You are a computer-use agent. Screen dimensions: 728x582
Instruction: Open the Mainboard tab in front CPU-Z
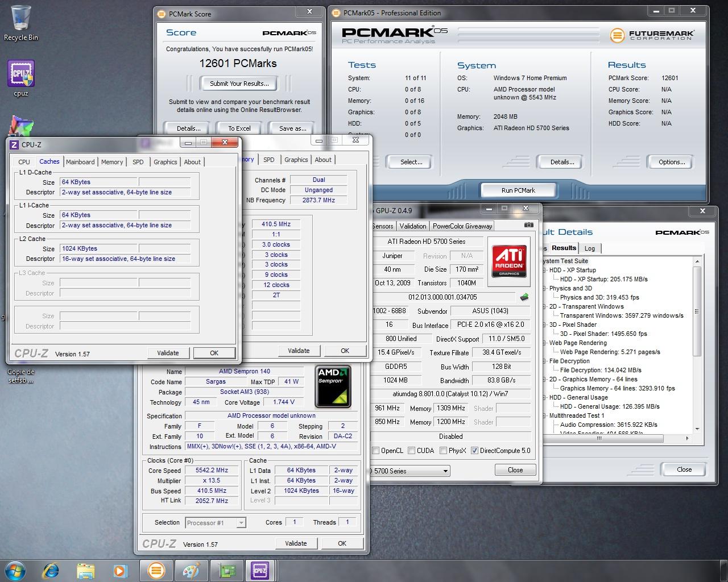(80, 162)
